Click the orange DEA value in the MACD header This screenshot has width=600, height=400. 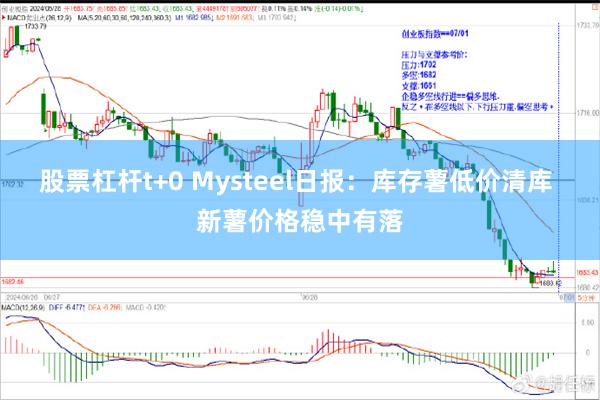[104, 307]
